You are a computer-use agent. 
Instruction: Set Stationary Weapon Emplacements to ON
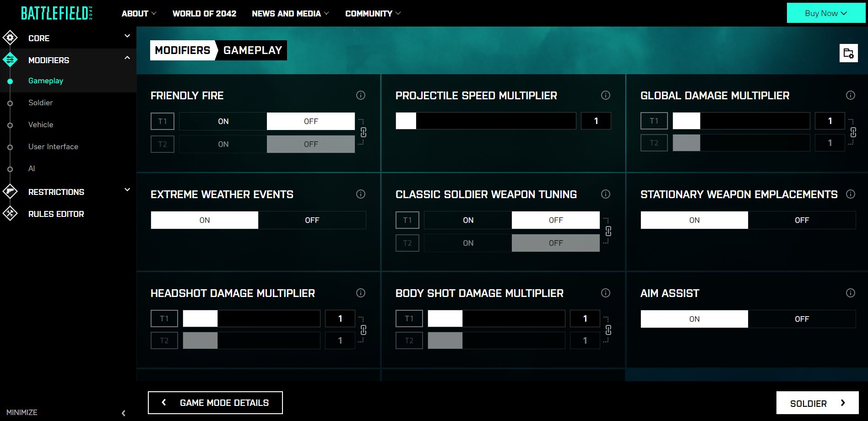click(x=694, y=220)
